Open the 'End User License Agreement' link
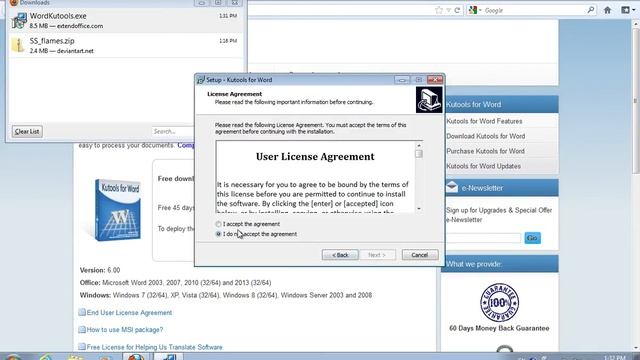Screen dimensions: 640x360 [129, 313]
